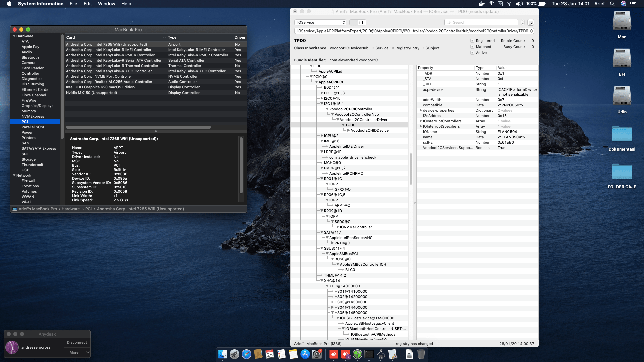Collapse the Network section in sidebar
This screenshot has height=362, width=644.
click(14, 175)
